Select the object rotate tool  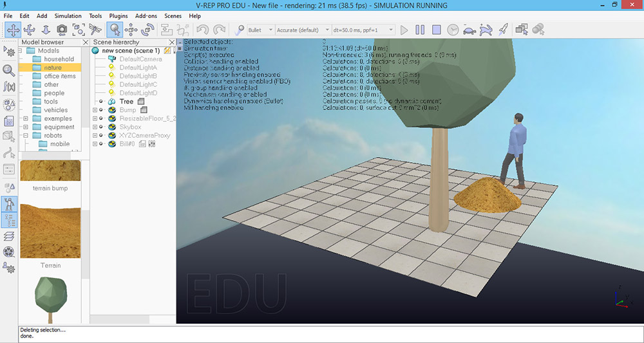pos(147,30)
